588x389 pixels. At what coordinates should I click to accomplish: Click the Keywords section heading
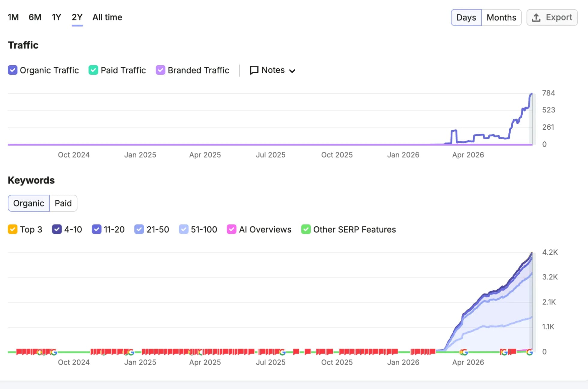31,180
